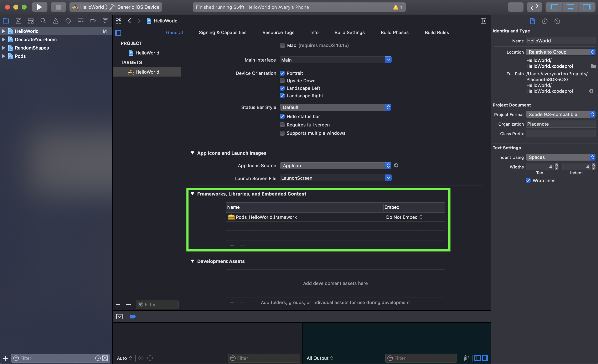This screenshot has width=598, height=364.
Task: Hide the debug area in the toolbar
Action: click(x=570, y=7)
